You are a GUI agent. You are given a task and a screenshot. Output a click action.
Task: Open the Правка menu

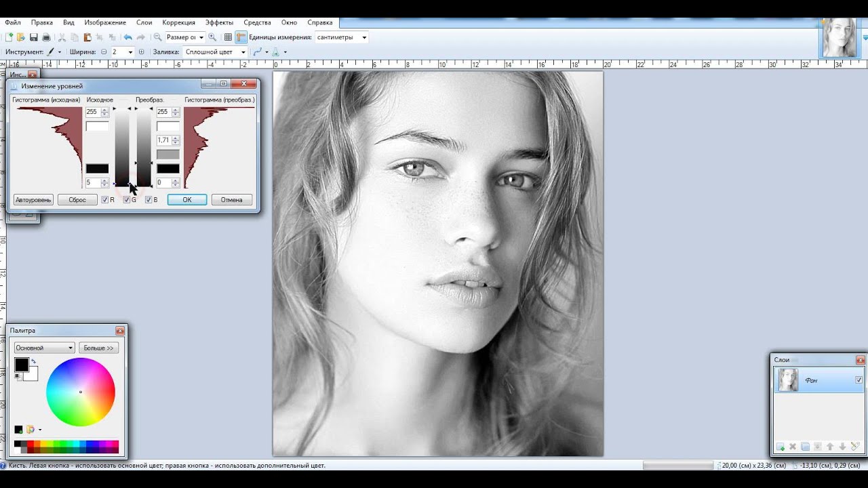pos(42,22)
